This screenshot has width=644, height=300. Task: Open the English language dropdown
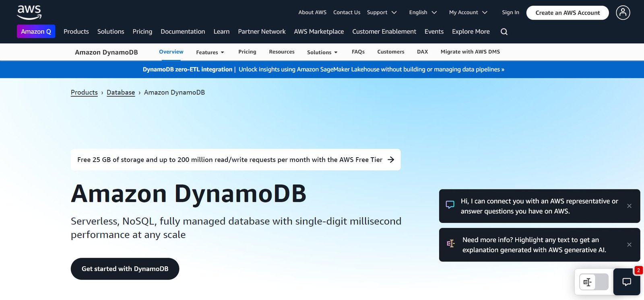[x=423, y=12]
